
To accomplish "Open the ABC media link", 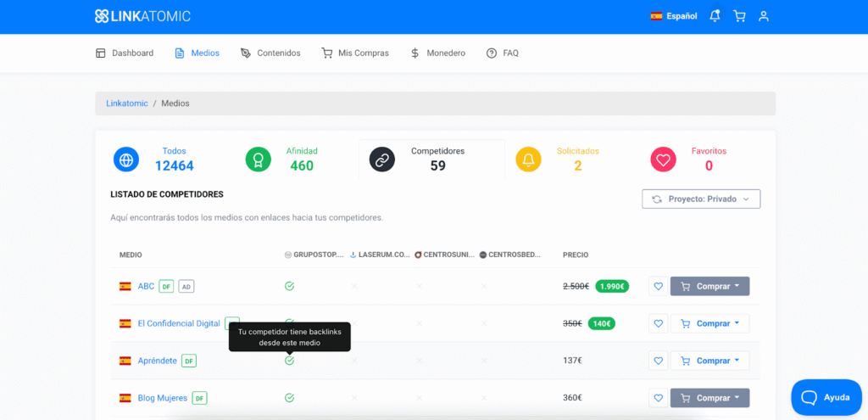I will tap(146, 287).
